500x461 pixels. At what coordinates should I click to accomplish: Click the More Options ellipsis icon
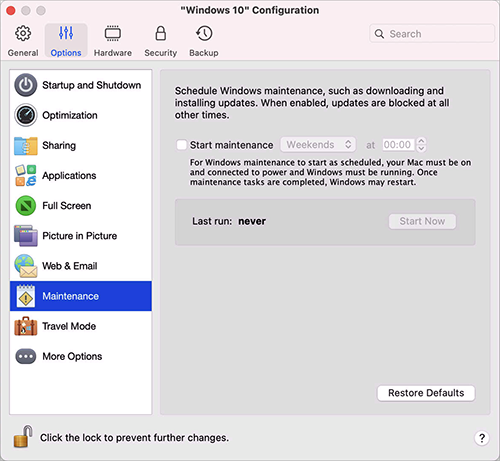[x=26, y=356]
